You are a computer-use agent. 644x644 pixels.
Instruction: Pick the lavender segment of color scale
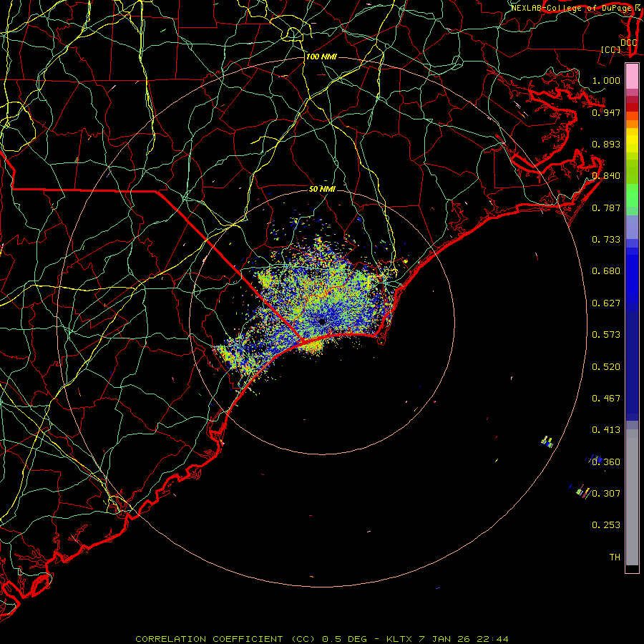pos(632,228)
